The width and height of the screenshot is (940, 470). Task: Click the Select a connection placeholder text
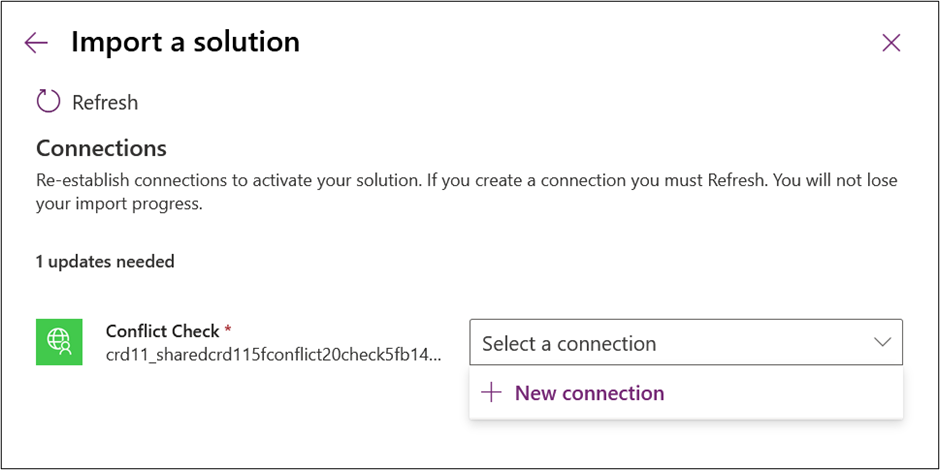click(569, 344)
